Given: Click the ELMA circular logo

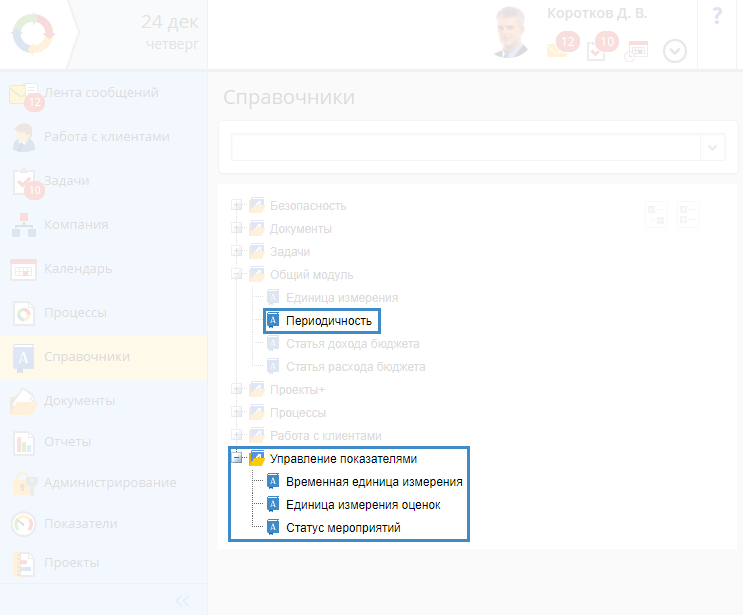Looking at the screenshot, I should click(x=33, y=34).
